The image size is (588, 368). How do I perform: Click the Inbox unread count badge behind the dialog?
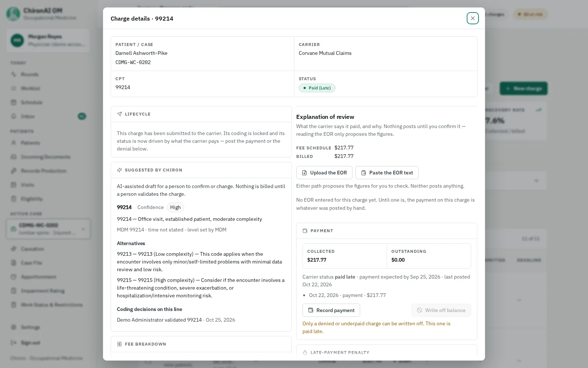click(82, 116)
